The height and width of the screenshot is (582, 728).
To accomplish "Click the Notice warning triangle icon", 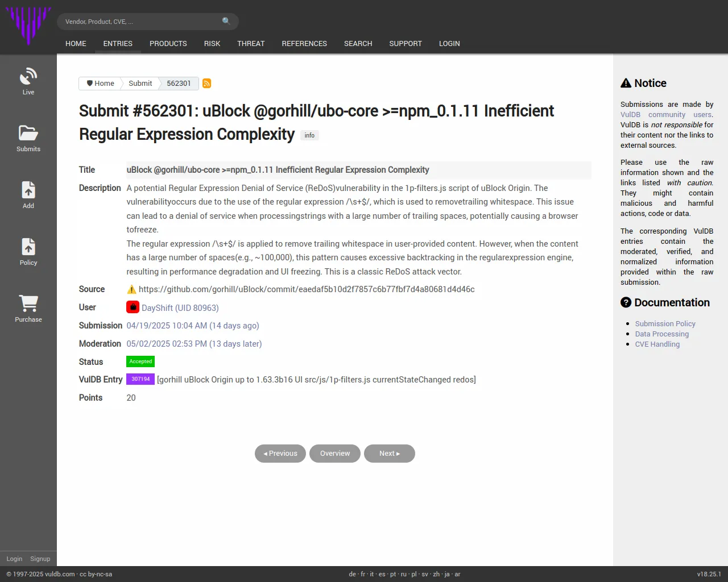I will (626, 83).
